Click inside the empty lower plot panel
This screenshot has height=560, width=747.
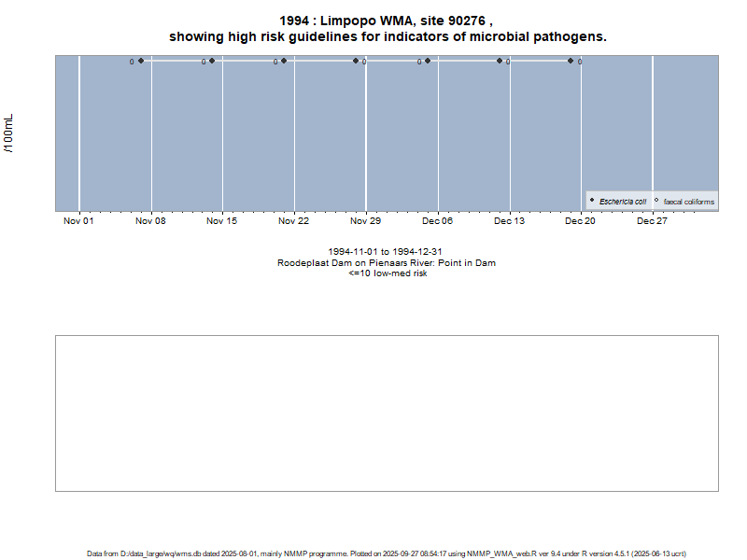coord(387,413)
